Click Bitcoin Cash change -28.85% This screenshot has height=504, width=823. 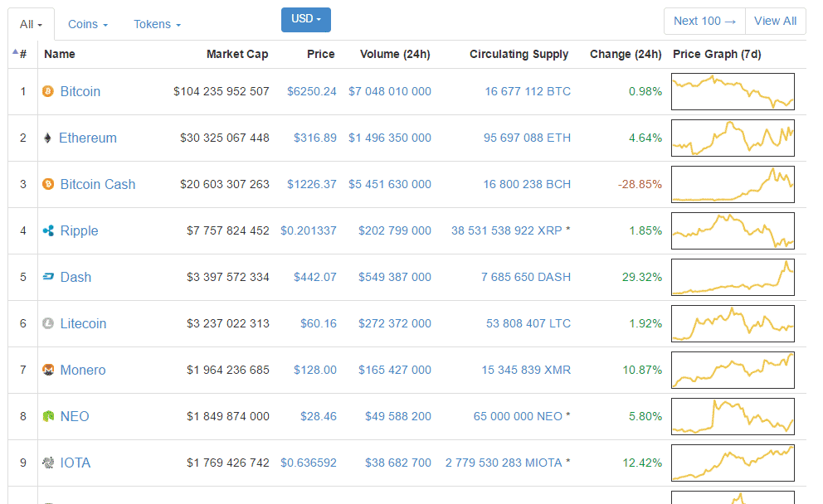(x=640, y=184)
